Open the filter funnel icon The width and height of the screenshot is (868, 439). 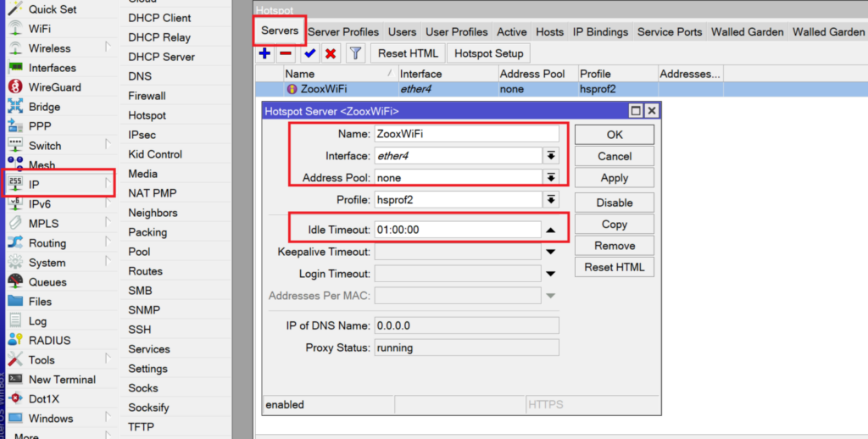point(355,53)
